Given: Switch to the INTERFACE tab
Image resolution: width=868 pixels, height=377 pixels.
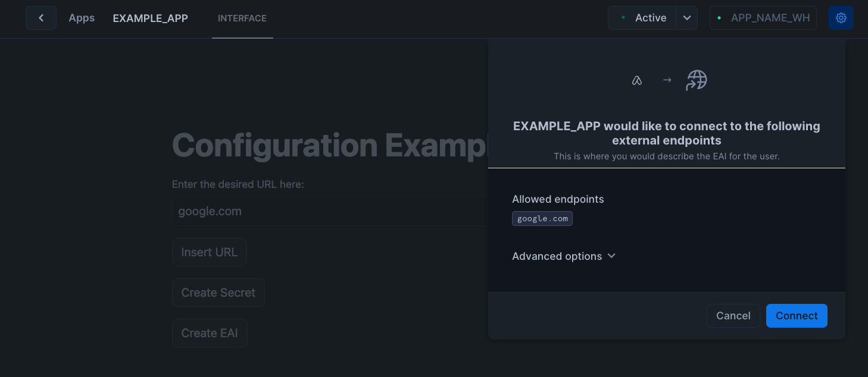Looking at the screenshot, I should pos(242,18).
